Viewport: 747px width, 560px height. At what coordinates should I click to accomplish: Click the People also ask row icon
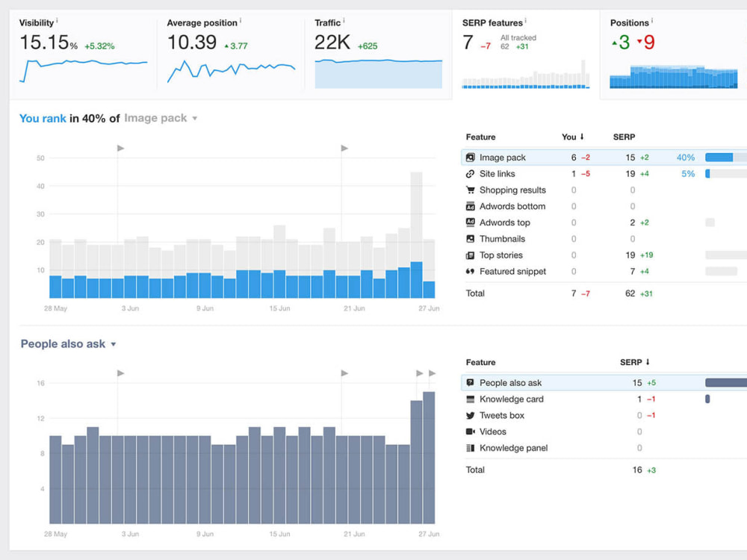point(470,382)
